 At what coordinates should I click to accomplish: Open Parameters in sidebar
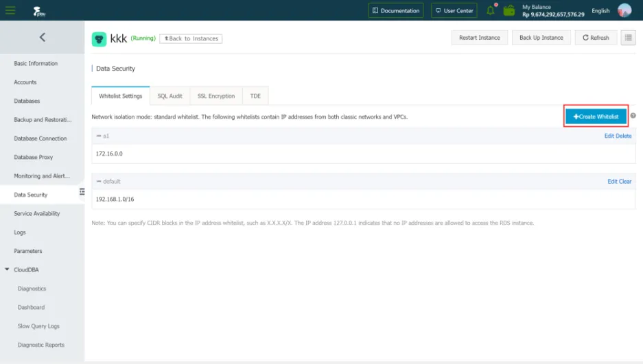28,251
